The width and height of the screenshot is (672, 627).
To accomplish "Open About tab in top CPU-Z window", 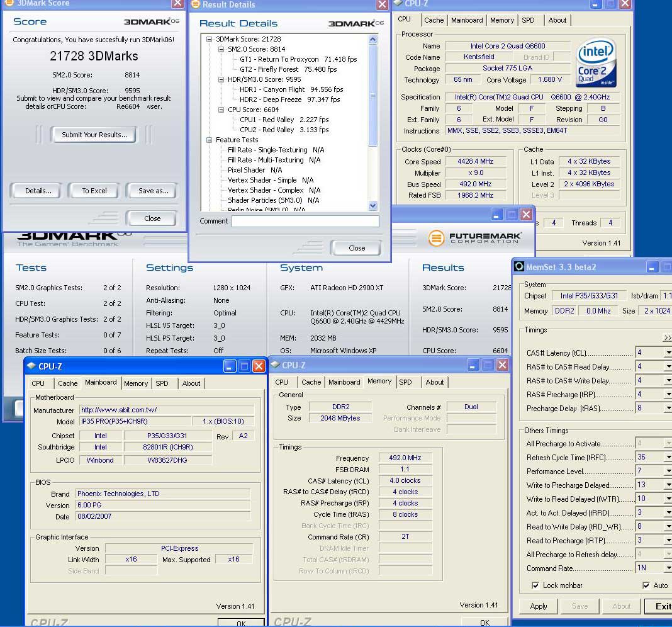I will click(x=557, y=20).
